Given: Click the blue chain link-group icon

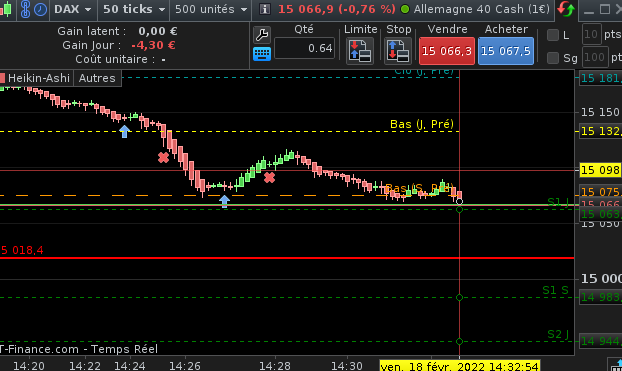Looking at the screenshot, I should [25, 9].
